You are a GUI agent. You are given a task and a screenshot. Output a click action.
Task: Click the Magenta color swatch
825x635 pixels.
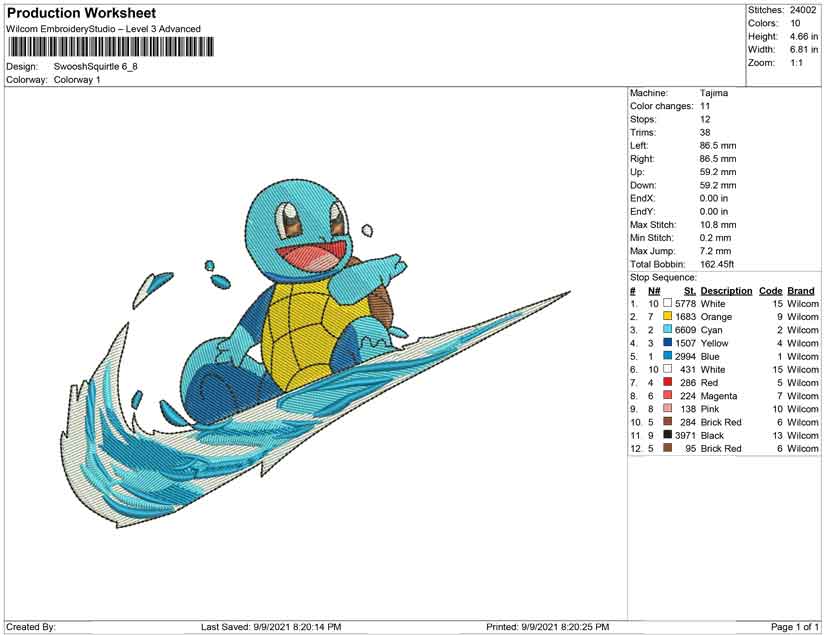(668, 395)
